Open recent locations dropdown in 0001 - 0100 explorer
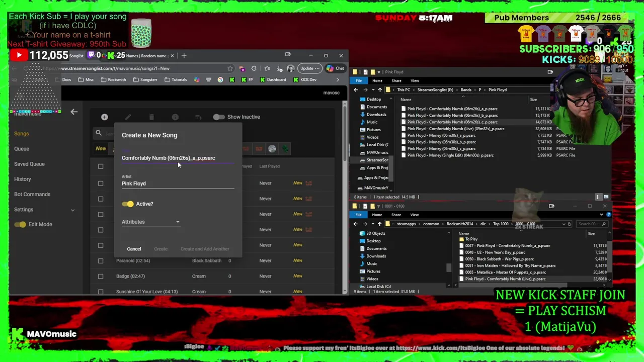The width and height of the screenshot is (644, 362). coord(373,224)
